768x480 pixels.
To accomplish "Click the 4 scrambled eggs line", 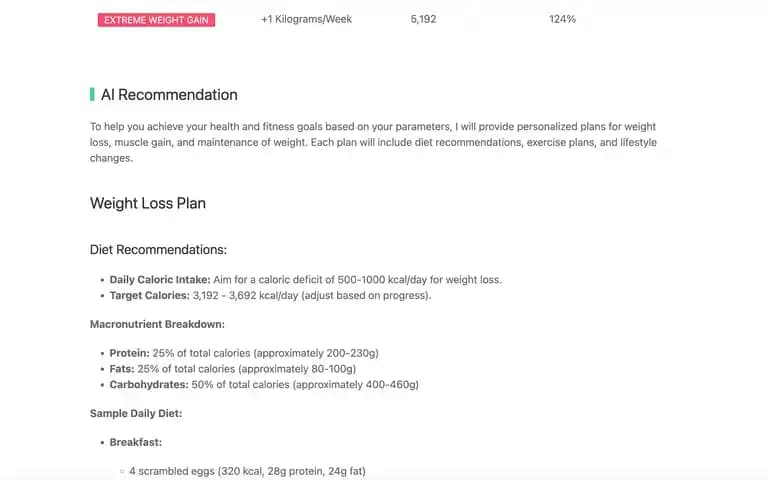I will pos(247,471).
